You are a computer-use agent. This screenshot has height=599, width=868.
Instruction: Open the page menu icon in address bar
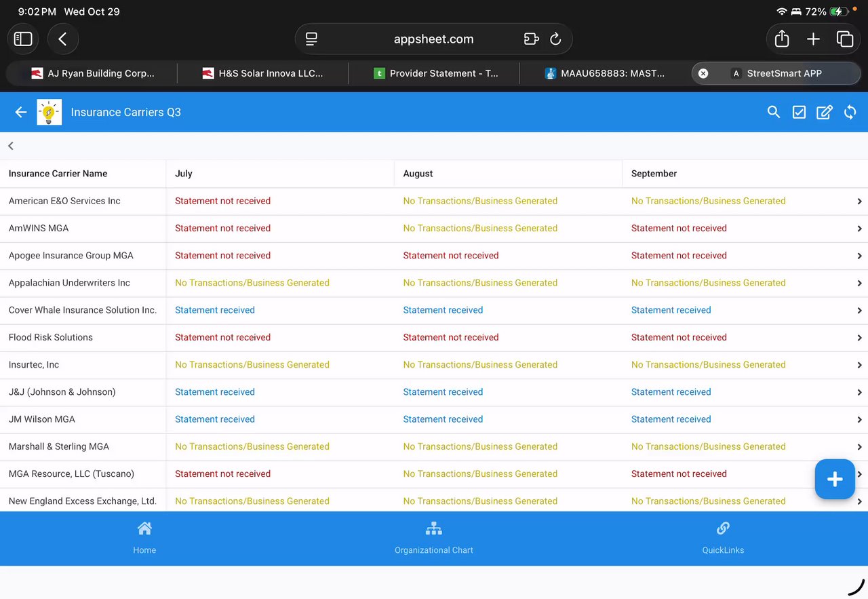311,39
